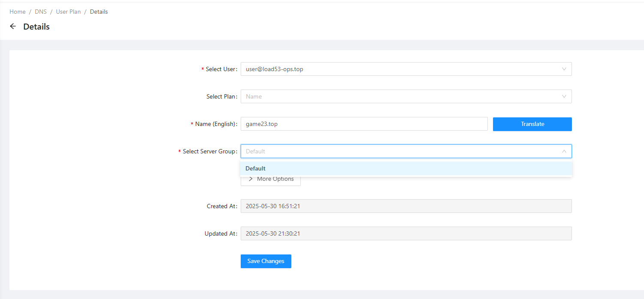This screenshot has height=299, width=644.
Task: Click the Details page heading
Action: pyautogui.click(x=36, y=27)
